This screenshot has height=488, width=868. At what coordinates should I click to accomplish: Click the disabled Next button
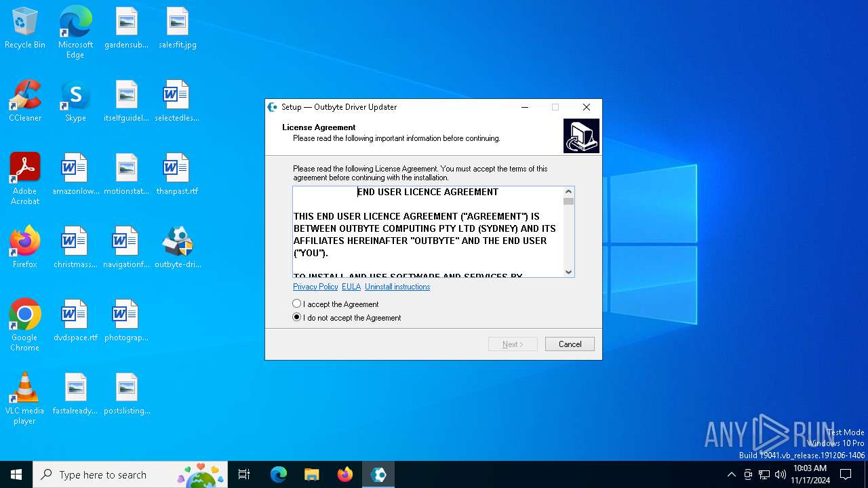tap(513, 344)
